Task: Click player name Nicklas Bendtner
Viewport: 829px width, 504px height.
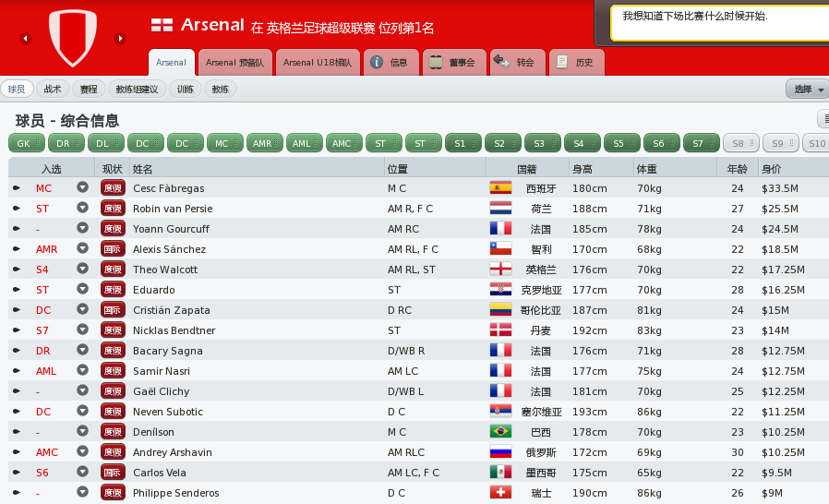Action: pyautogui.click(x=174, y=330)
